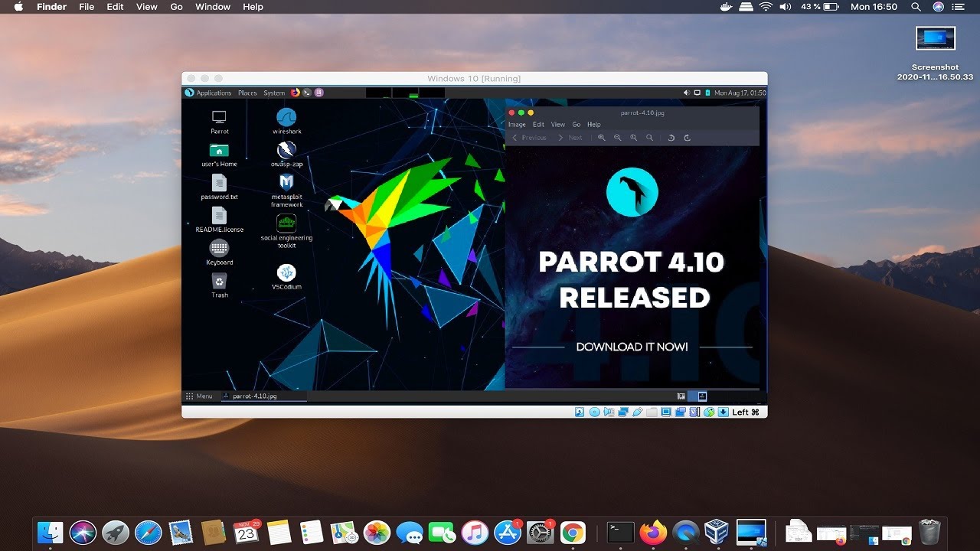Open Edit menu in image viewer

point(538,125)
